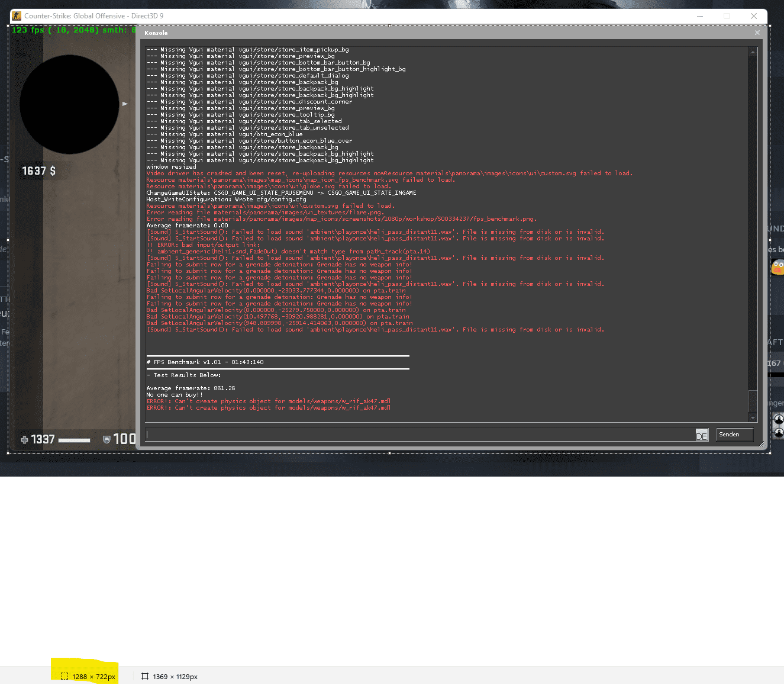Screen dimensions: 784x685
Task: Click the DE keyboard language indicator
Action: (702, 435)
